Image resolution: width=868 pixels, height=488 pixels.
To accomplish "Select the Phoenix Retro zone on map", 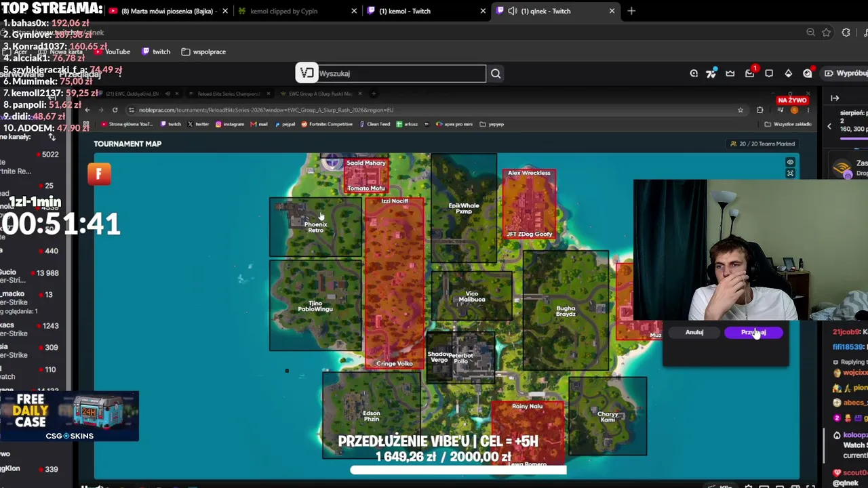I will [x=315, y=227].
